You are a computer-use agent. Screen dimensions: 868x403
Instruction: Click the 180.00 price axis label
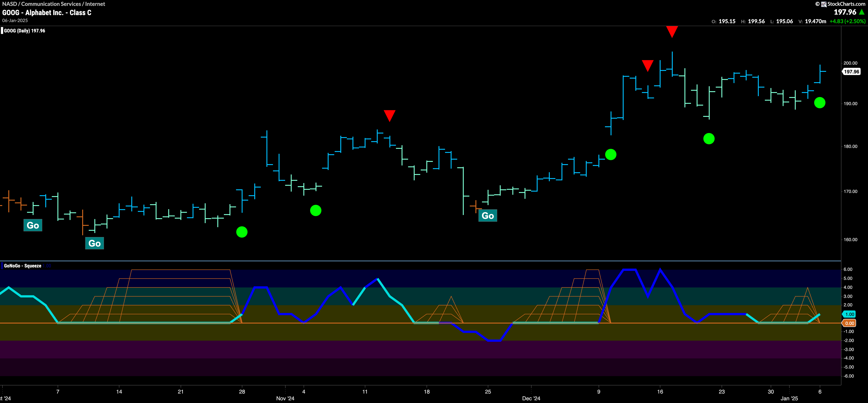pyautogui.click(x=850, y=146)
